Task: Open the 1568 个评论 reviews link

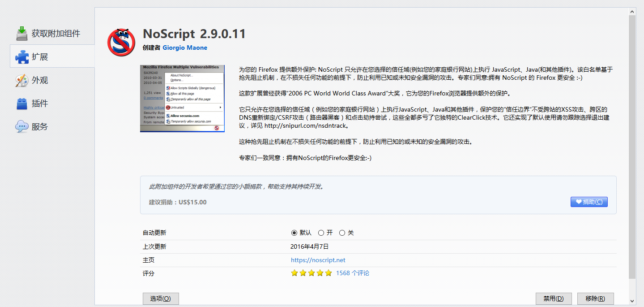Action: (x=353, y=273)
